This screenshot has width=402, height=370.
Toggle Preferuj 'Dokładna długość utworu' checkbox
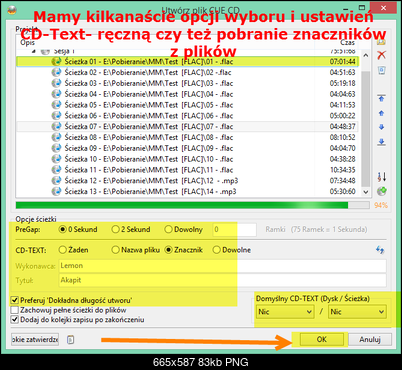(x=15, y=300)
